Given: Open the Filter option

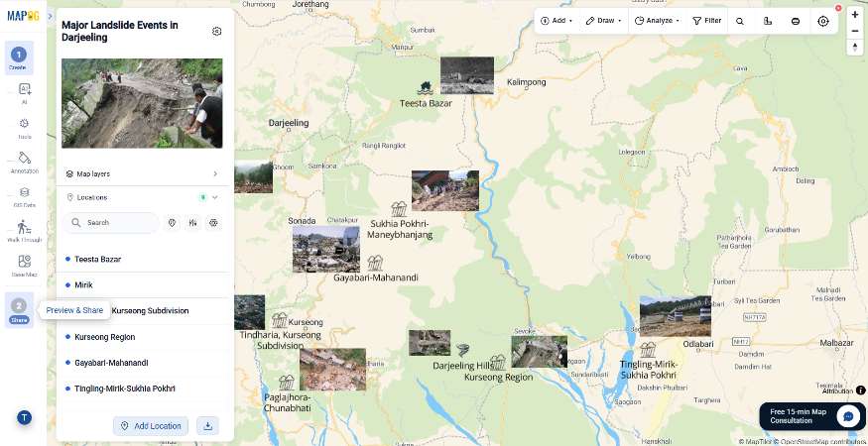Looking at the screenshot, I should tap(707, 21).
